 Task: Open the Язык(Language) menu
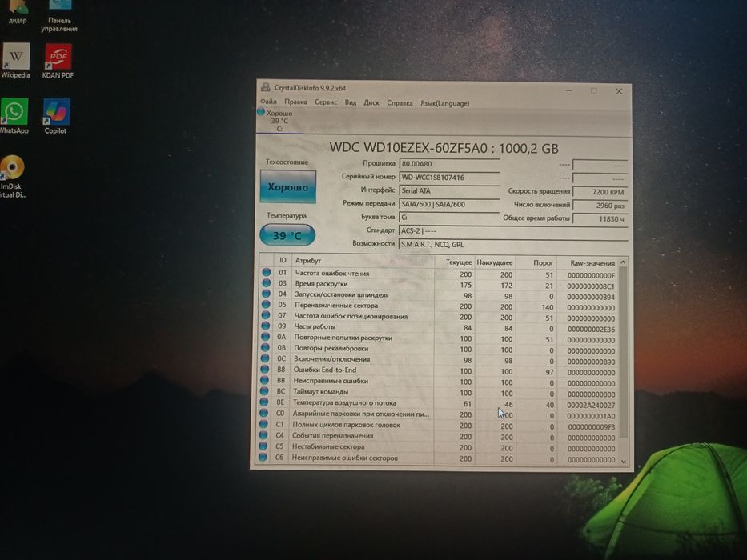[x=444, y=103]
